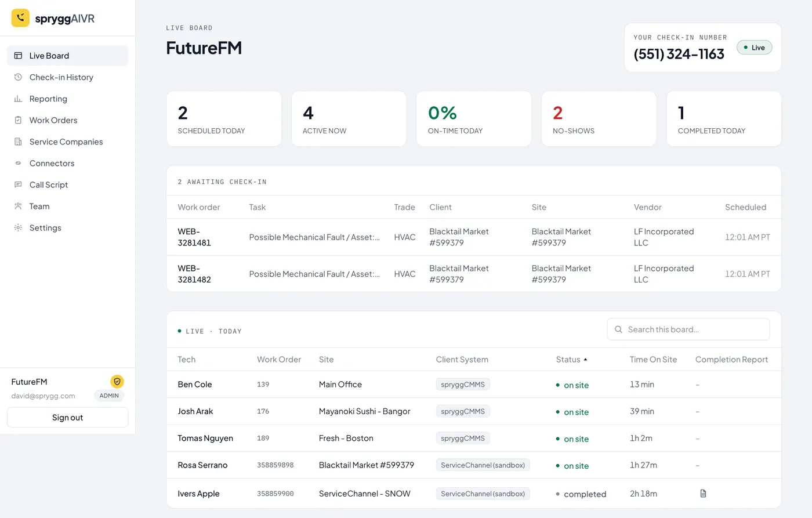Click the Sign out button

[x=67, y=418]
